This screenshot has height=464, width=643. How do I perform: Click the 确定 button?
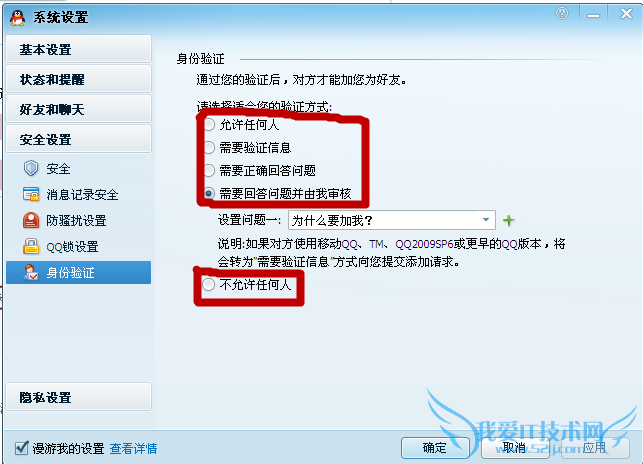coord(435,448)
